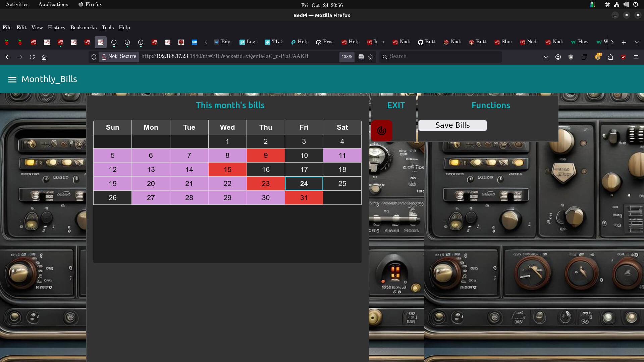Expand the list all tabs dropdown

637,42
